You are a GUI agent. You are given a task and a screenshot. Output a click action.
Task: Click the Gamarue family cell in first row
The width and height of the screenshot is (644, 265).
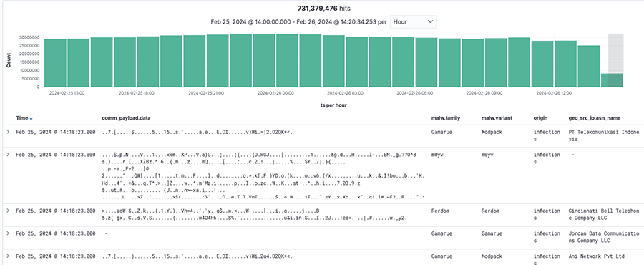click(x=442, y=132)
